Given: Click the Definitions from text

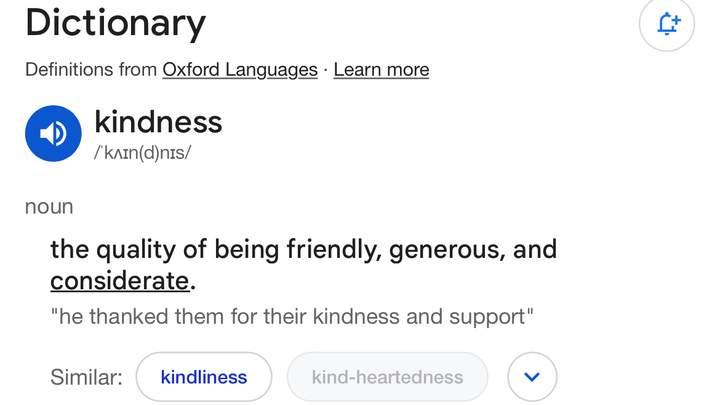Looking at the screenshot, I should [x=91, y=70].
